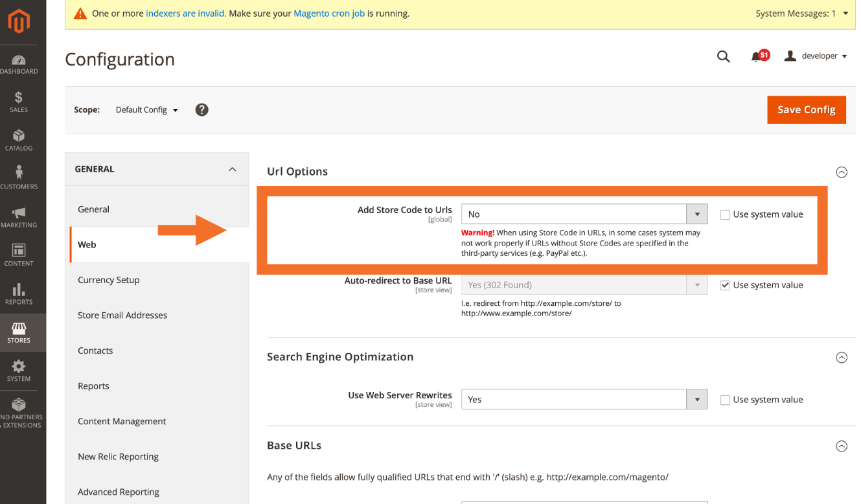
Task: Expand the Scope Default Config selector
Action: click(x=146, y=109)
